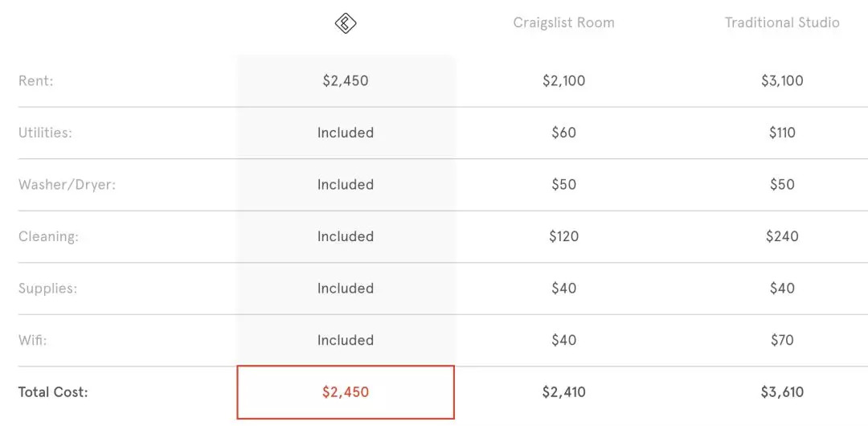
Task: Click the $60 utilities cost cell
Action: click(x=563, y=133)
